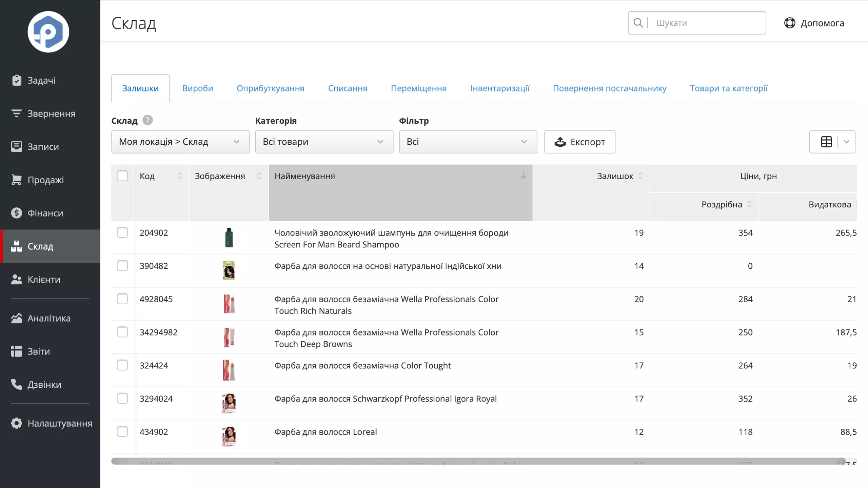This screenshot has height=488, width=868.
Task: Open the Склад location dropdown
Action: [x=180, y=142]
